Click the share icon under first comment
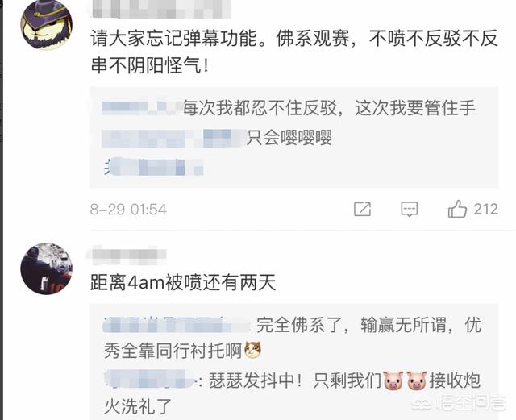Viewport: 516px width, 420px height. coord(362,209)
